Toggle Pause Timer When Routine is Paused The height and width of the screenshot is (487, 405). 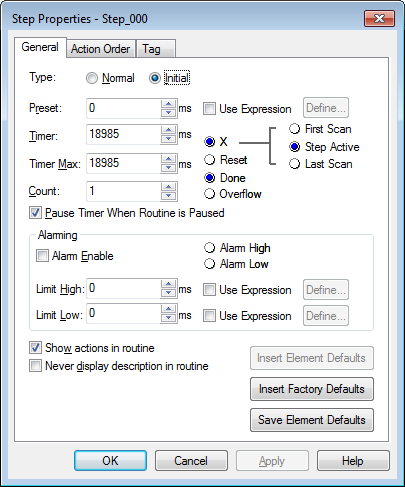35,213
